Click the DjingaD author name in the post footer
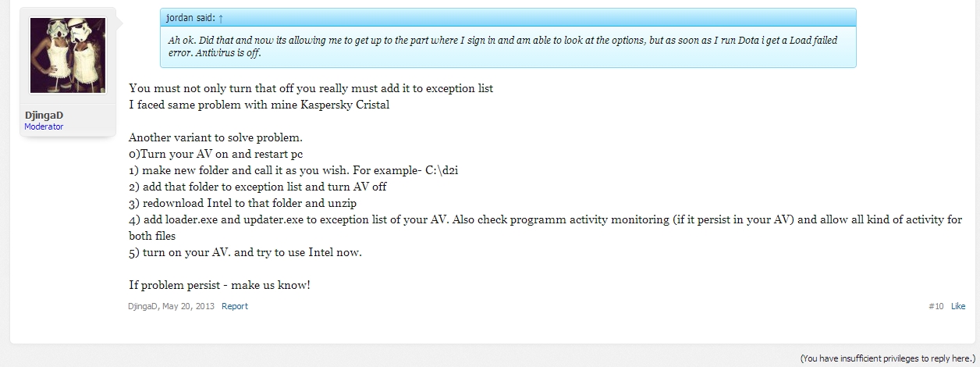 point(144,306)
